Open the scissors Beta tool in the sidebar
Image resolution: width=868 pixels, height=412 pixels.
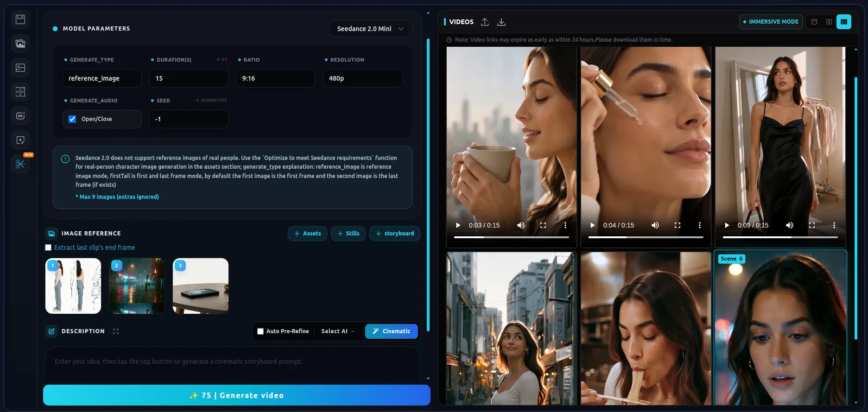coord(20,164)
